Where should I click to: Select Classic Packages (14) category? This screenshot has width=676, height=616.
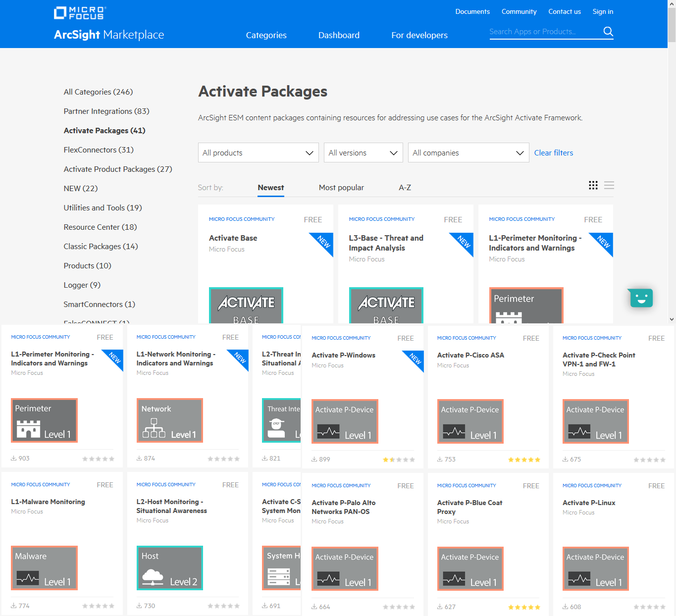coord(101,247)
